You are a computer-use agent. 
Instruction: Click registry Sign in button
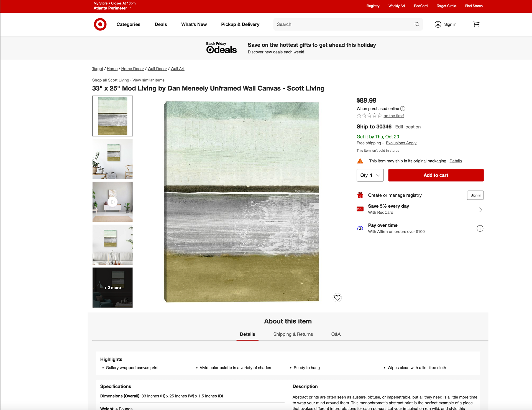coord(475,195)
